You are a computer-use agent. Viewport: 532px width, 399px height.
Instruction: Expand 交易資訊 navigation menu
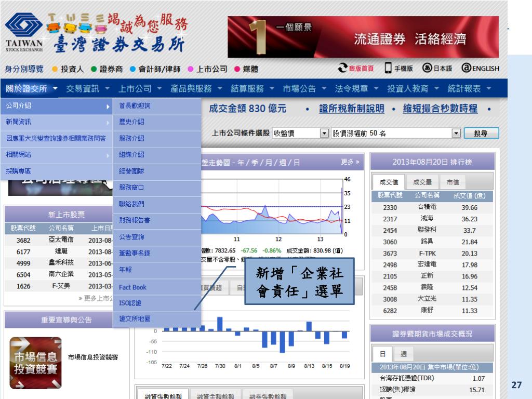coord(87,88)
